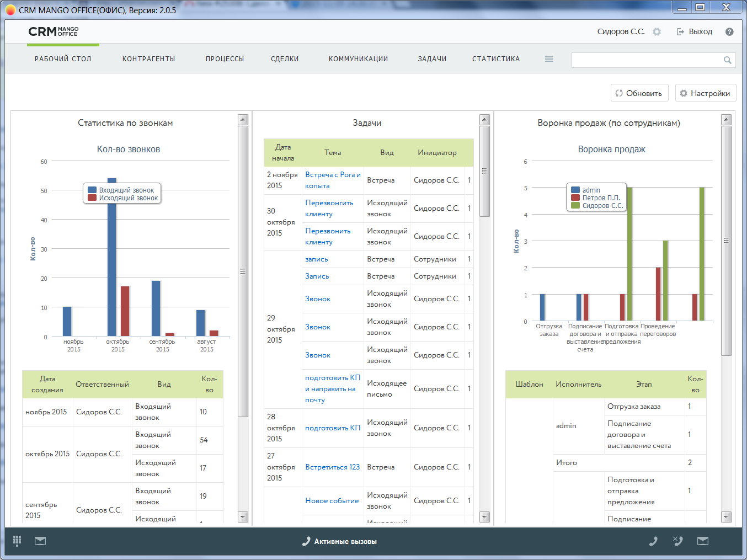Click the user name Сидоров С.С. at top
This screenshot has width=747, height=560.
click(x=621, y=32)
